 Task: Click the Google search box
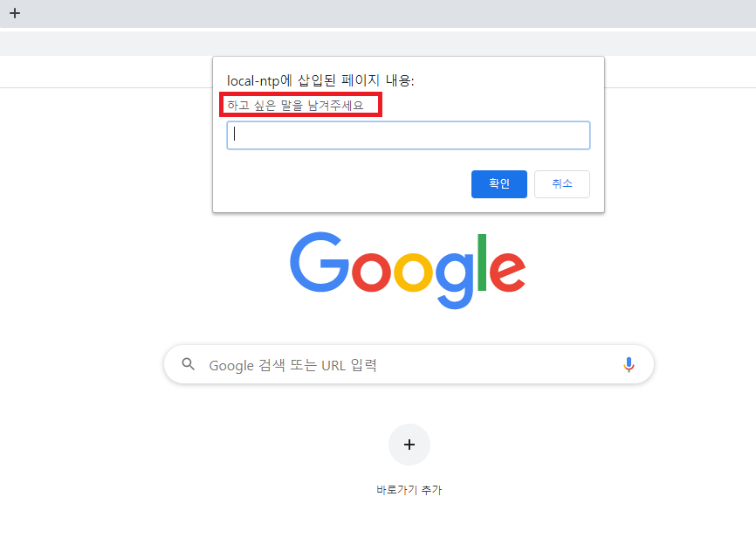[409, 364]
